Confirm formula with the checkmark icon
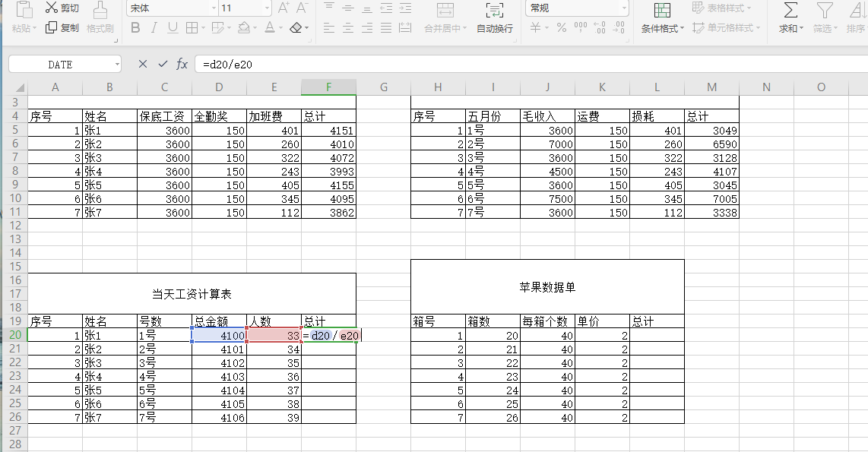868x452 pixels. coord(163,65)
